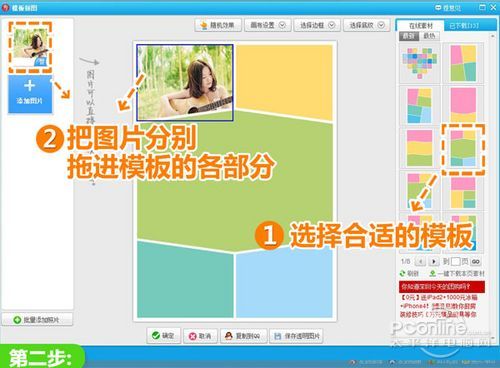Click the copy to QQ penguin button

(243, 336)
